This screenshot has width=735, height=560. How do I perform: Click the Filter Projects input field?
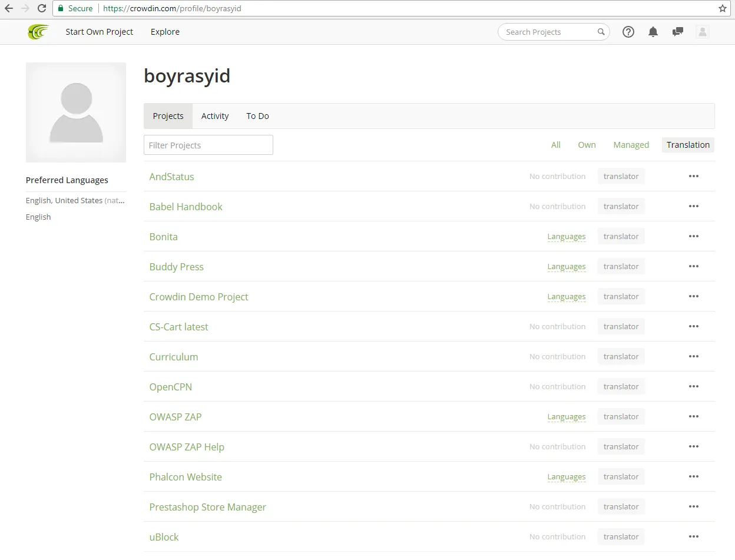click(208, 145)
